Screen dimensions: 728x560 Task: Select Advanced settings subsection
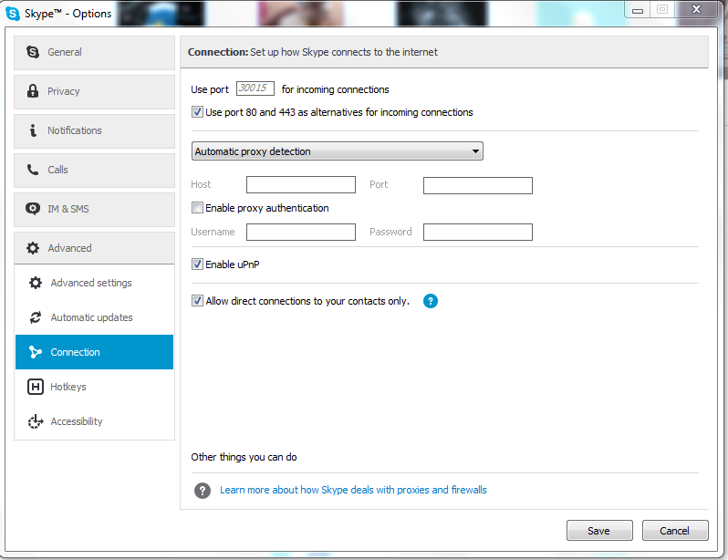[x=94, y=283]
